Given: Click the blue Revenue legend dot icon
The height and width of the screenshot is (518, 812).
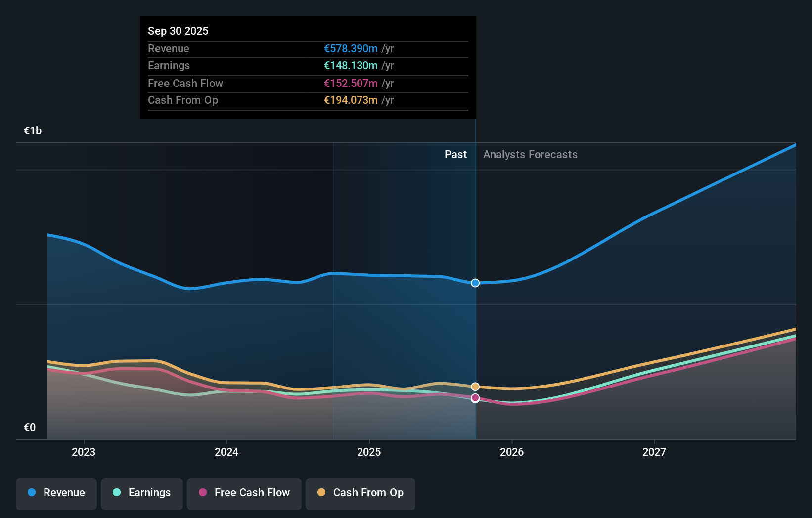Looking at the screenshot, I should click(x=31, y=493).
